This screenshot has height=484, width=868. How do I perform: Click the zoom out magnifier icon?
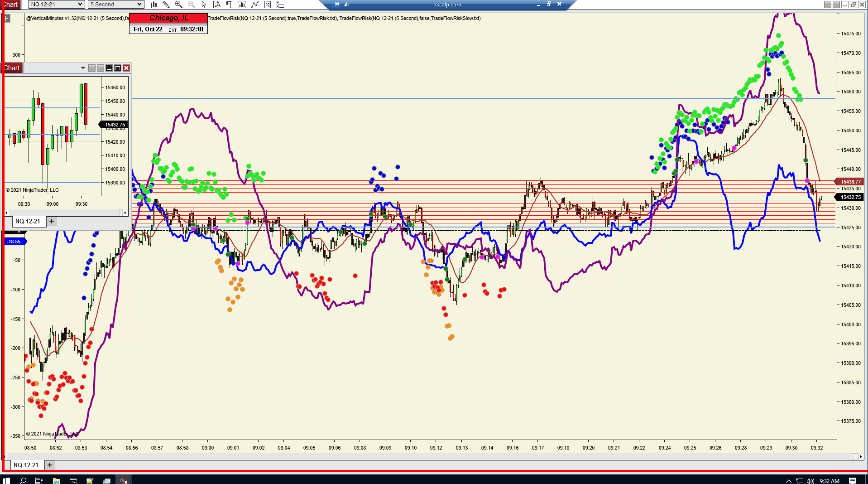pyautogui.click(x=192, y=5)
